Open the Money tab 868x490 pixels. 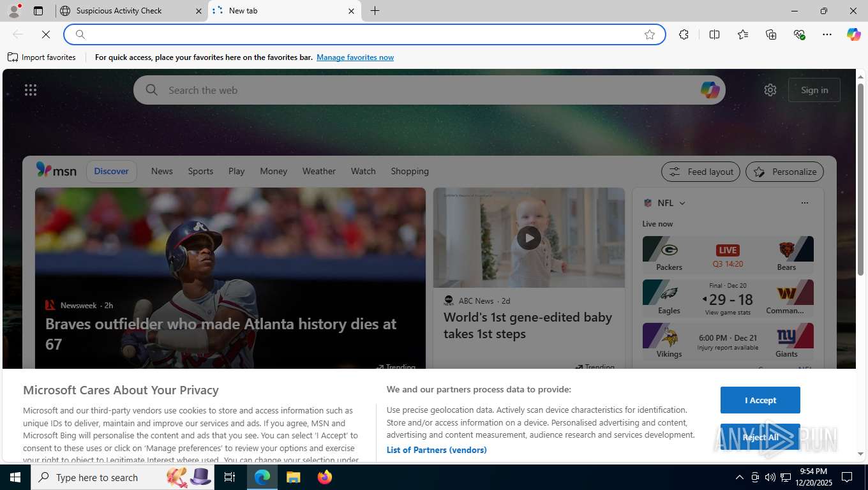tap(273, 171)
